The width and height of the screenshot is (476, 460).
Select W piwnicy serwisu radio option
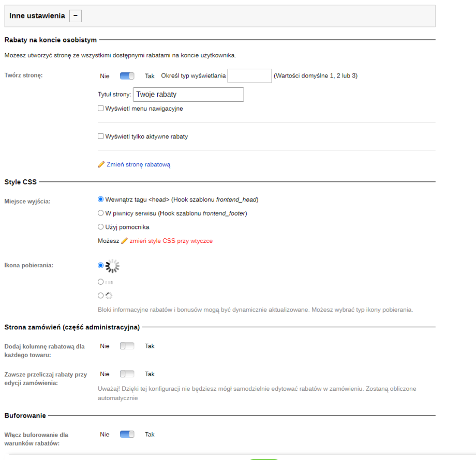tap(101, 213)
